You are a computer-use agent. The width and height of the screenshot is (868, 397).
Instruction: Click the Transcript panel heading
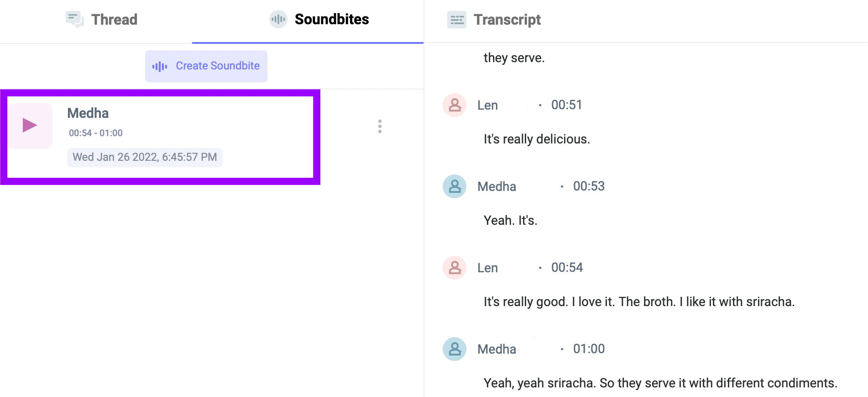pos(507,20)
